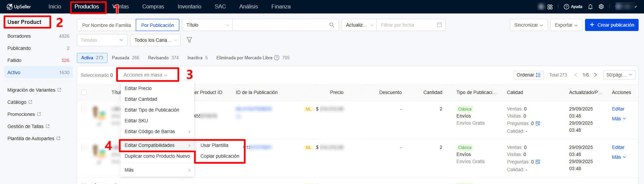This screenshot has height=184, width=644.
Task: Click the apps grid icon in header
Action: pyautogui.click(x=550, y=7)
